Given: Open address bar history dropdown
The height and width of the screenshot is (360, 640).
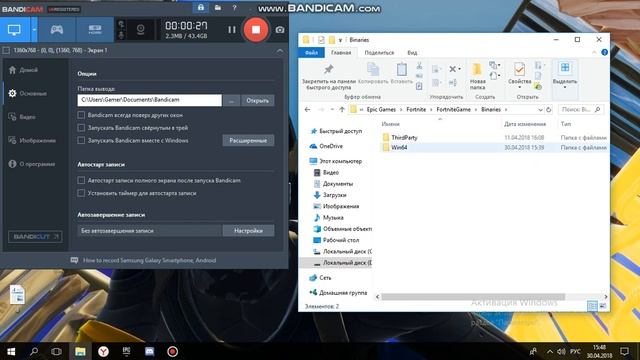Looking at the screenshot, I should tap(540, 109).
